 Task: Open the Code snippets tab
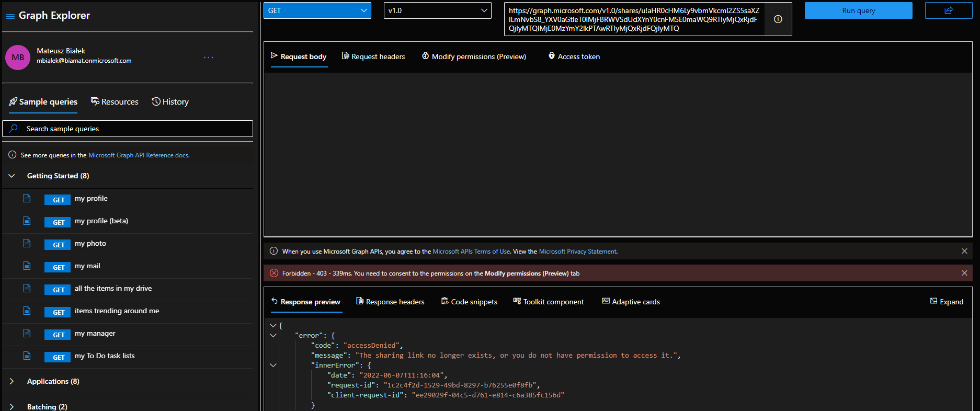470,302
